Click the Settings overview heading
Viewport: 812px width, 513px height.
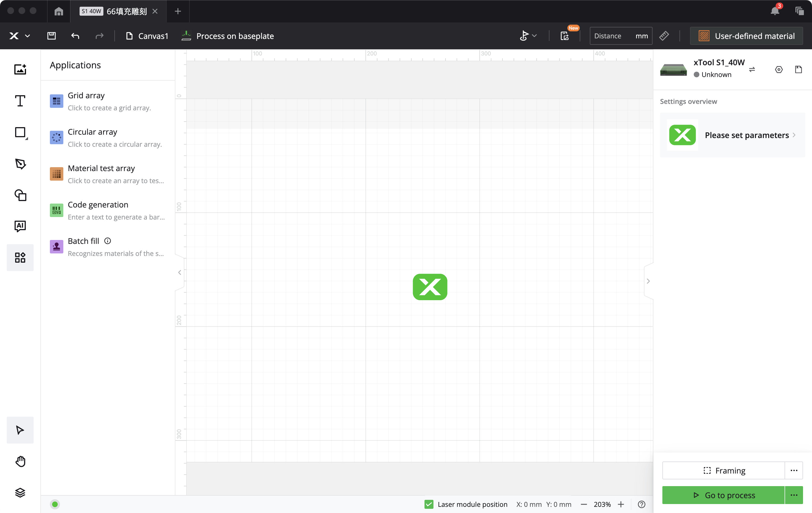tap(688, 101)
